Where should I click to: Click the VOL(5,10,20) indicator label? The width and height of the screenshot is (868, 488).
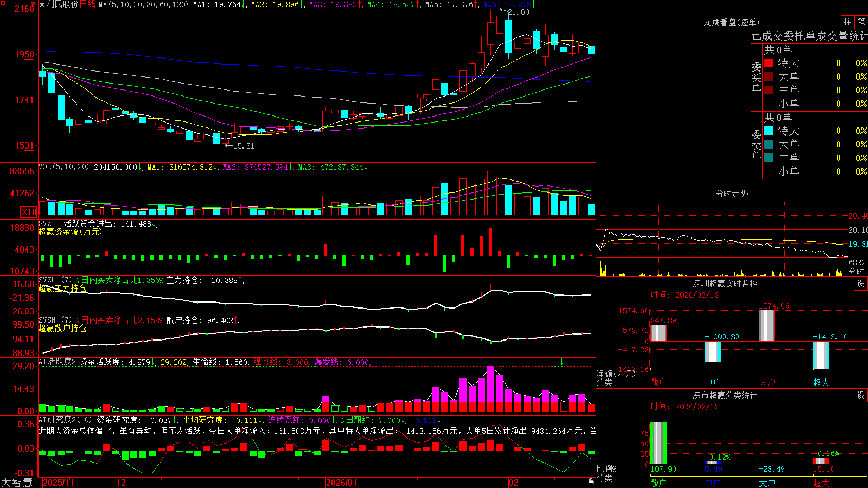(64, 167)
